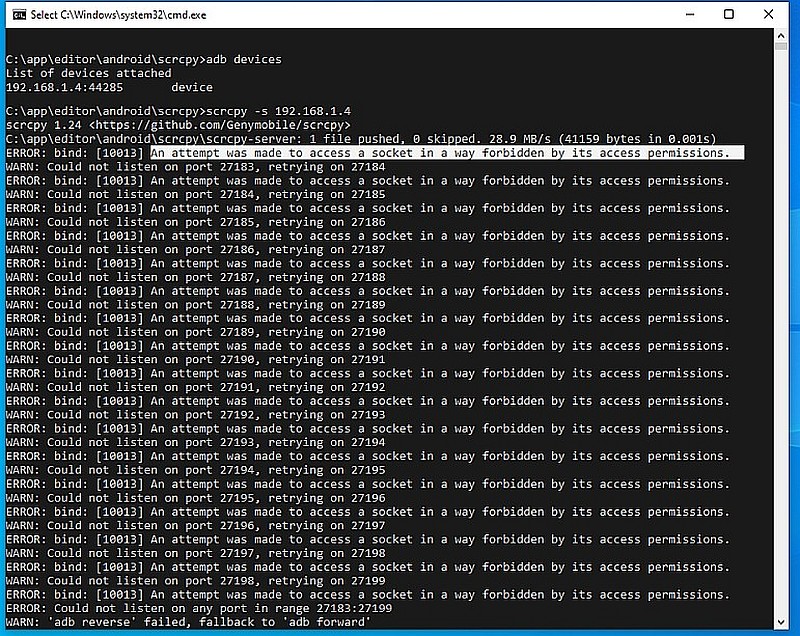Click the '1 file pushed, 0 skipped' line
This screenshot has height=636, width=800.
[x=361, y=139]
